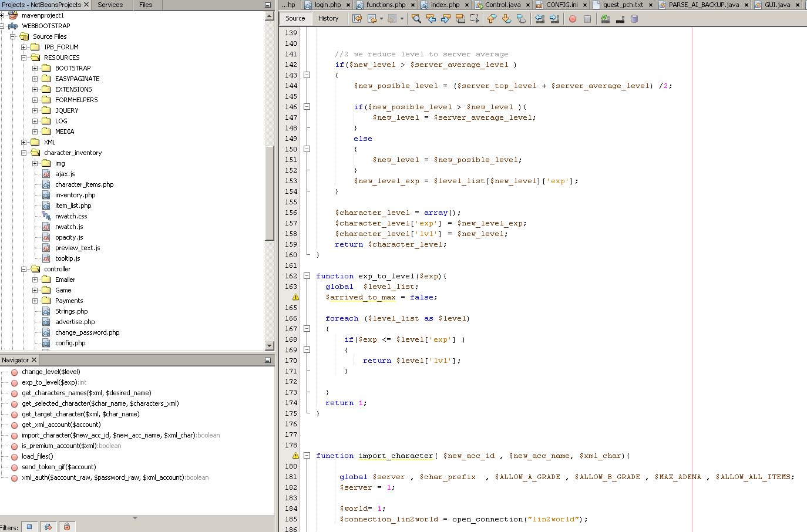
Task: Select send_token_gif($account) in Navigator
Action: [x=59, y=467]
